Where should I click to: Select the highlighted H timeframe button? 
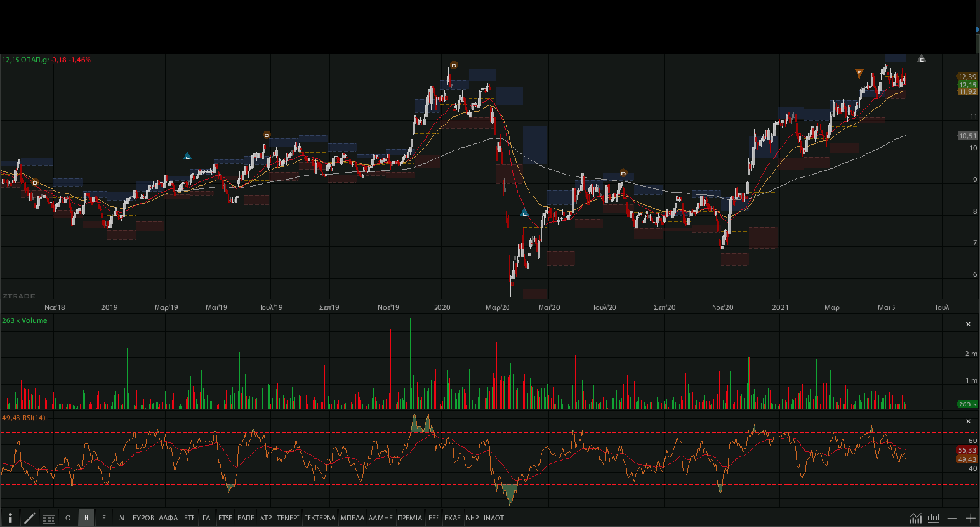[87, 518]
